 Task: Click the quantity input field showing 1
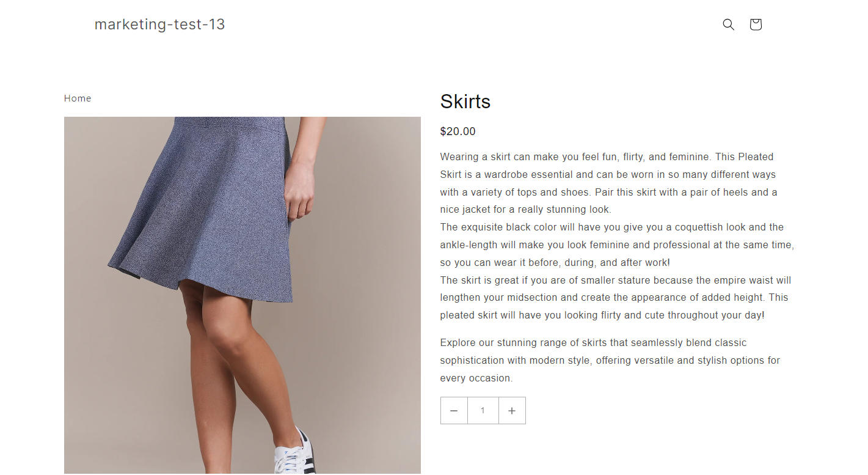tap(483, 411)
